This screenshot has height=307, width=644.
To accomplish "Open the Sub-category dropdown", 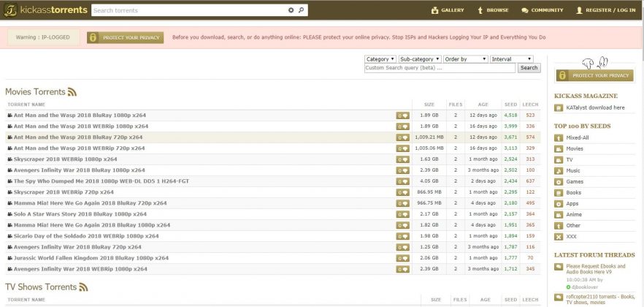I will click(419, 59).
